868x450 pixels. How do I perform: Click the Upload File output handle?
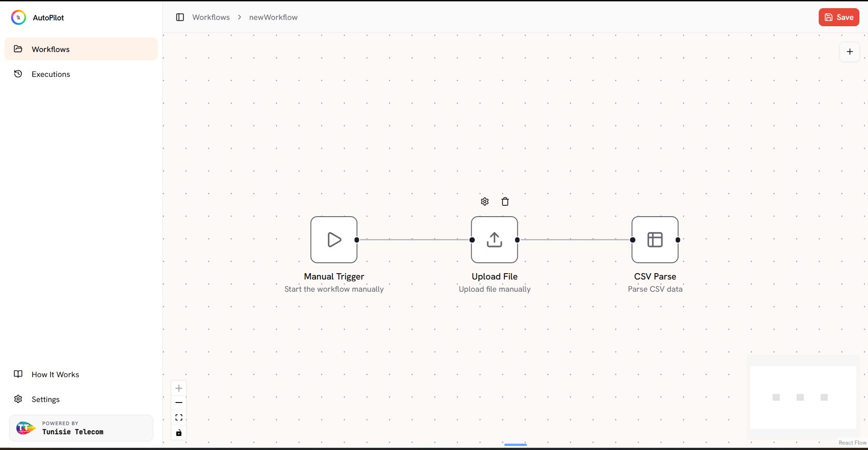517,240
